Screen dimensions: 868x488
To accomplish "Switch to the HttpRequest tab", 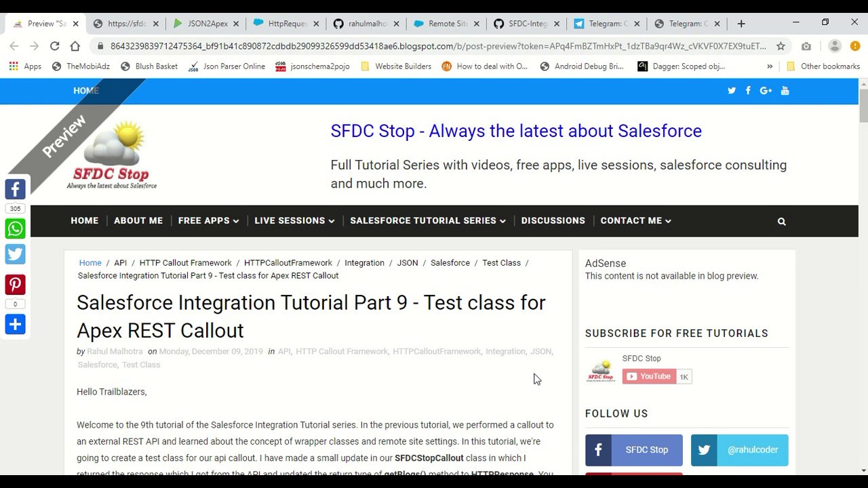I will pyautogui.click(x=287, y=24).
